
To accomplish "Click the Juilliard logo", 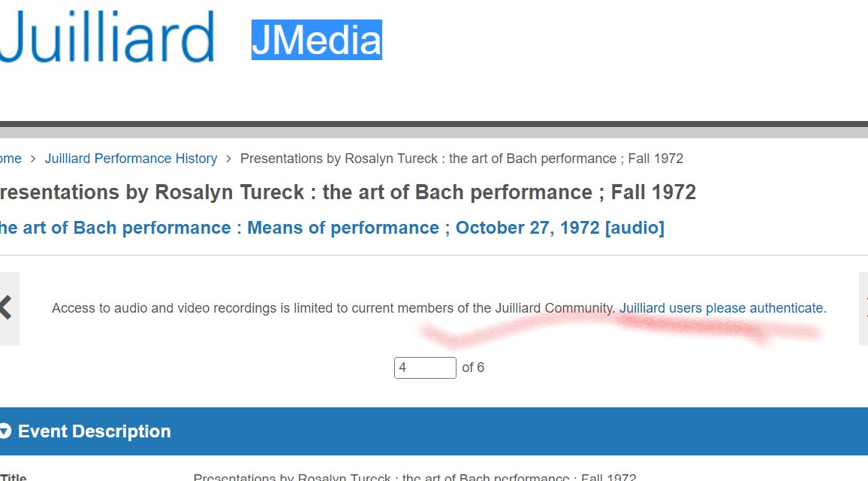I will (x=107, y=37).
